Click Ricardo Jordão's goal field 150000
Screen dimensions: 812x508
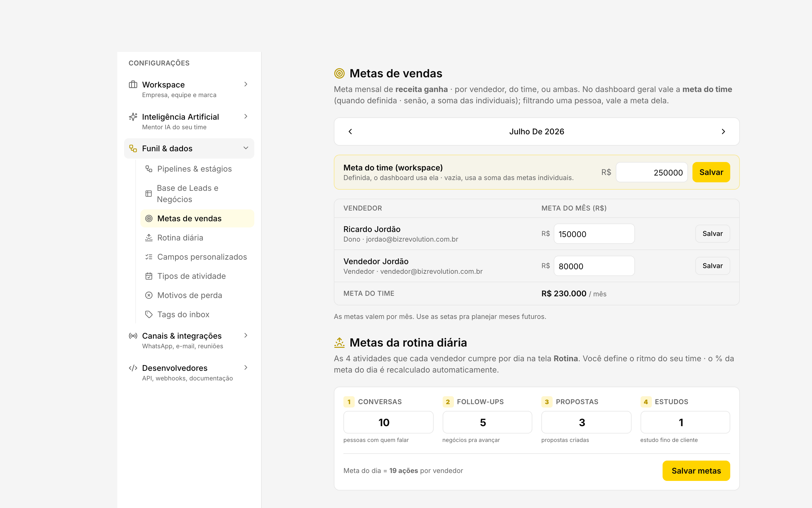point(594,234)
